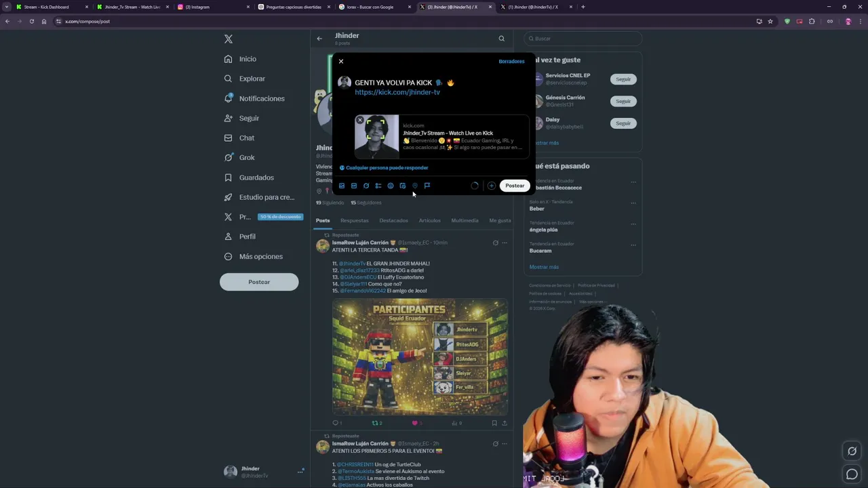
Task: Click the Postear button in compose dialog
Action: point(515,186)
